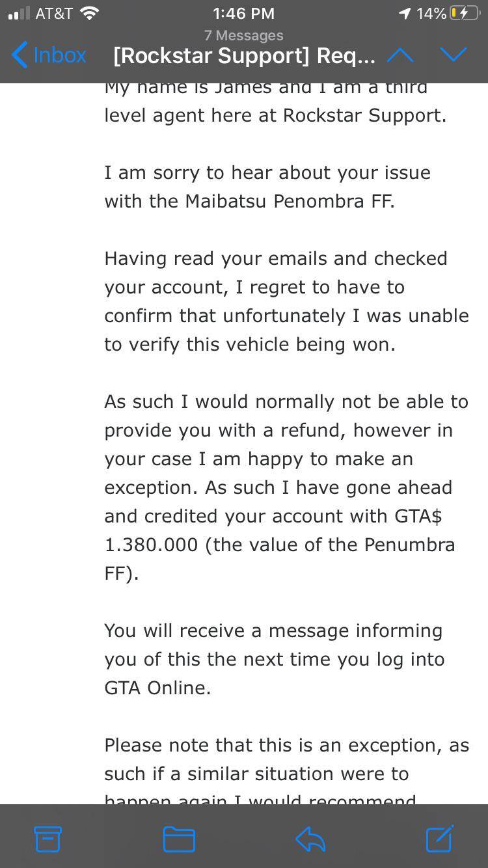Image resolution: width=488 pixels, height=868 pixels.
Task: Go to next message with down arrow
Action: tap(453, 55)
